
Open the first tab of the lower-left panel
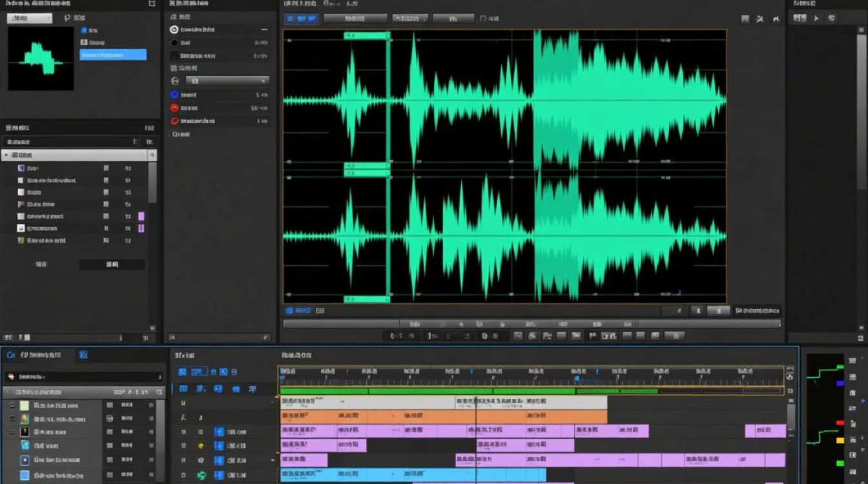tap(39, 355)
